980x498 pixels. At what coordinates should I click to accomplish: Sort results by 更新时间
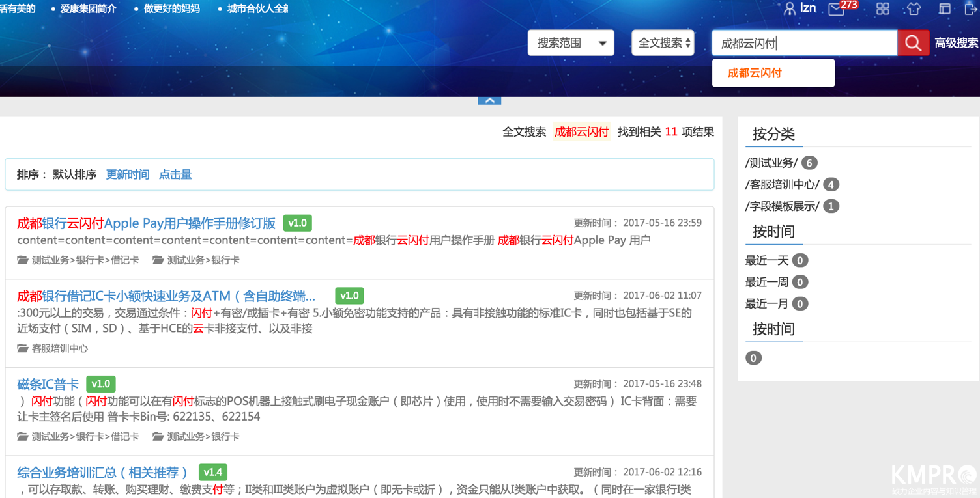pyautogui.click(x=128, y=174)
